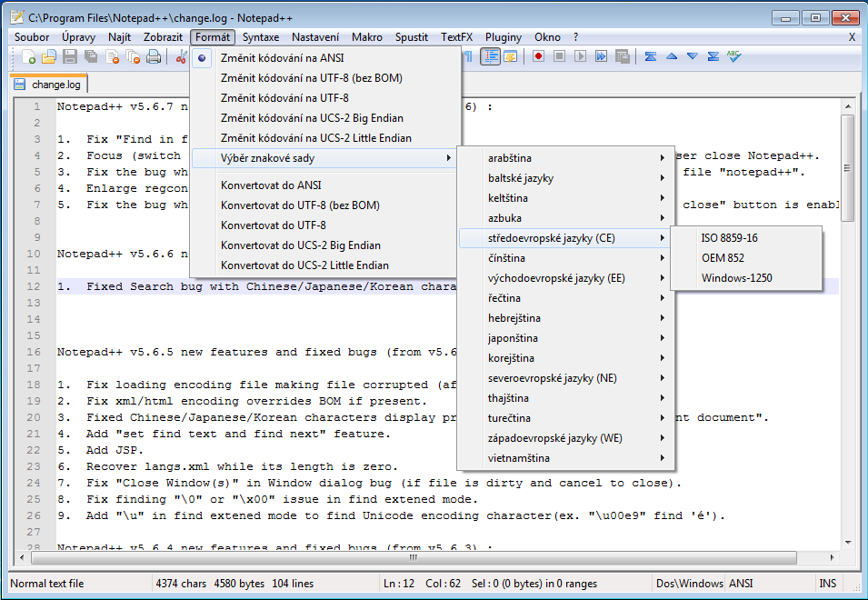Expand the keltština submenu
868x600 pixels.
click(x=565, y=198)
